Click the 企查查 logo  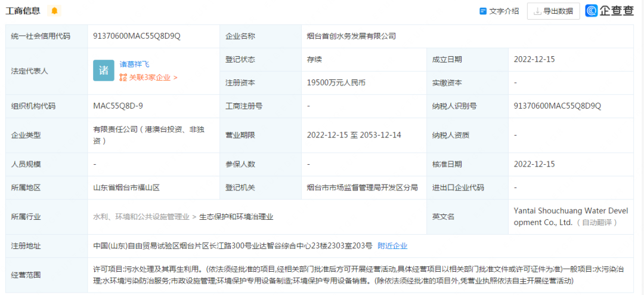point(609,11)
